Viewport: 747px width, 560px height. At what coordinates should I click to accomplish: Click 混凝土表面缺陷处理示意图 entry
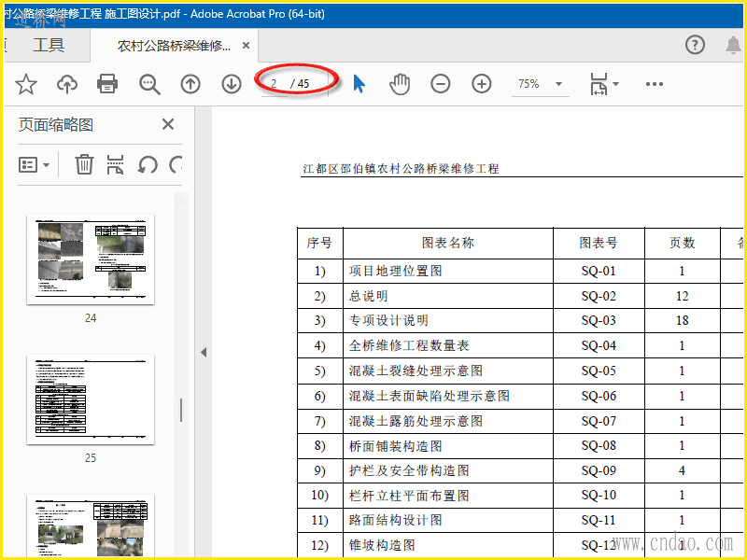click(429, 396)
